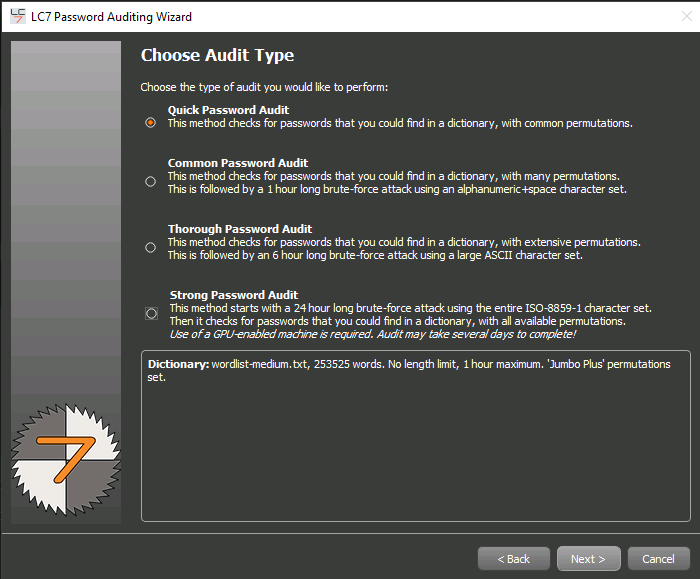Click the 'Common Password Audit' bold label
This screenshot has height=579, width=700.
[x=237, y=163]
